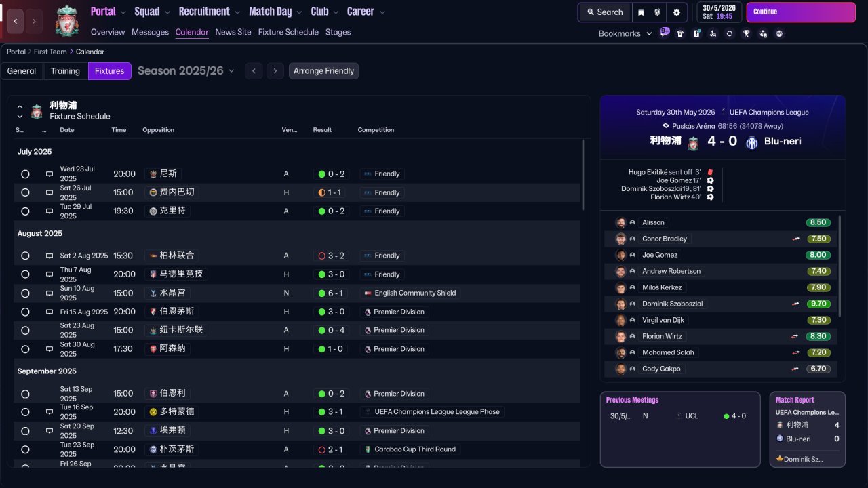Go to the next season with right arrow
The image size is (868, 488).
[x=275, y=71]
